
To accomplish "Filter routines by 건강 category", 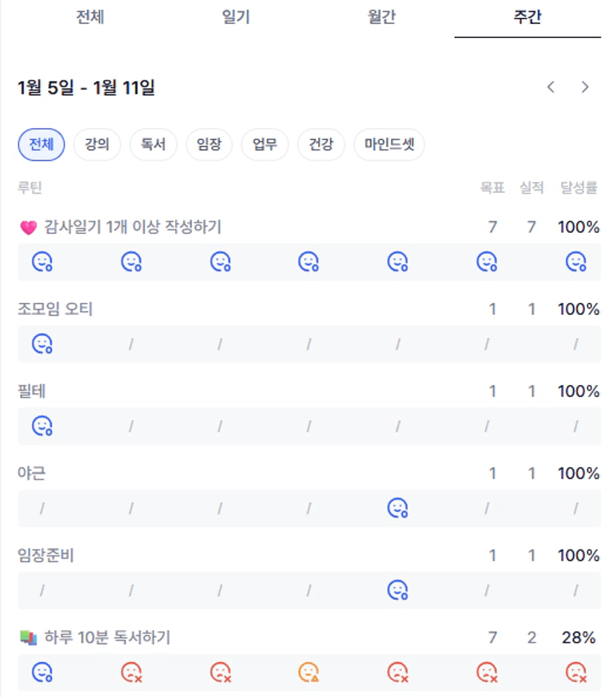I will click(321, 144).
